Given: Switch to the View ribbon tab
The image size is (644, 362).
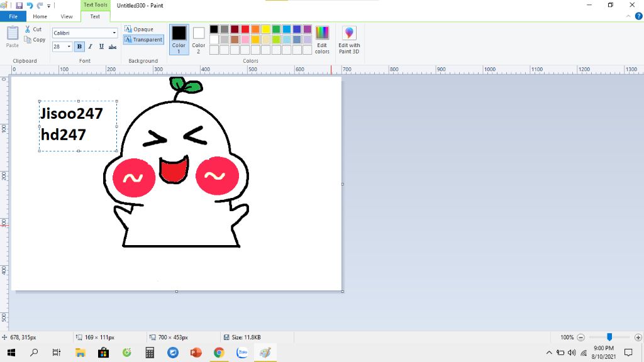Looking at the screenshot, I should coord(67,16).
